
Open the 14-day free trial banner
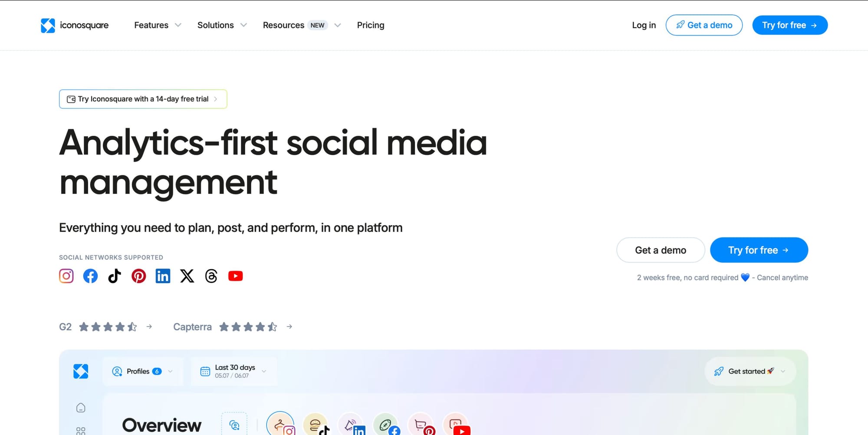(143, 99)
